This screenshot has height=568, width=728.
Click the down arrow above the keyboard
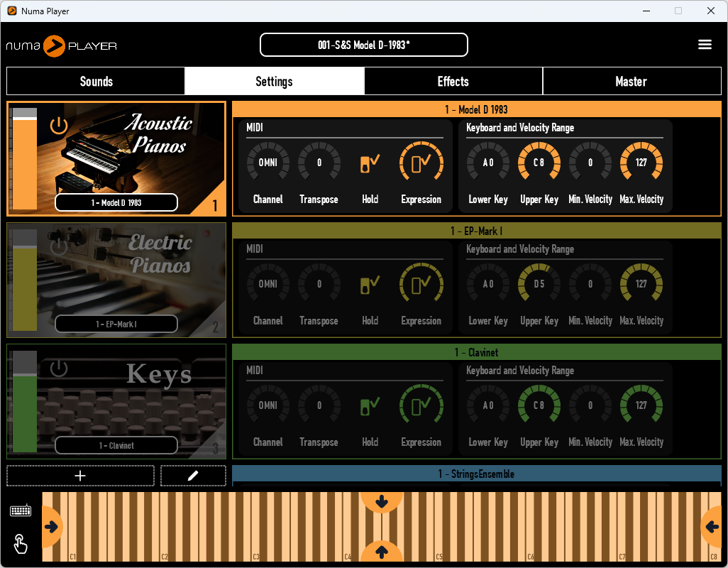coord(382,501)
